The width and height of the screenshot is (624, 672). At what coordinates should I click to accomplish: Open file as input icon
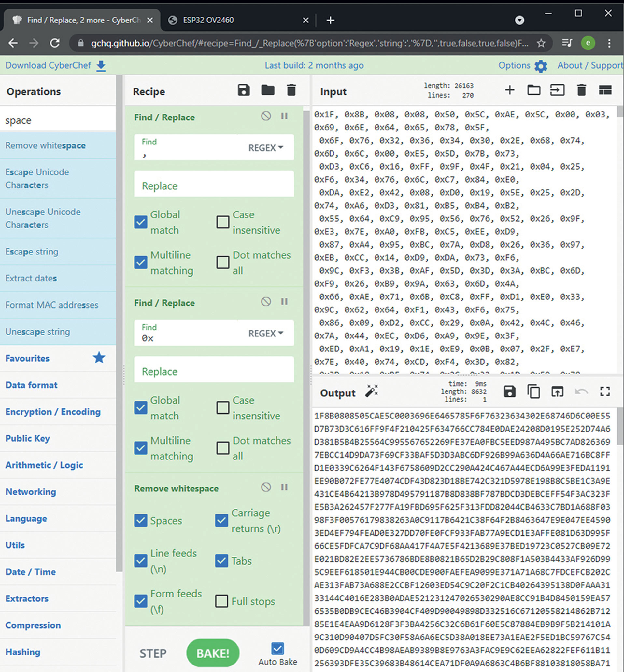557,90
